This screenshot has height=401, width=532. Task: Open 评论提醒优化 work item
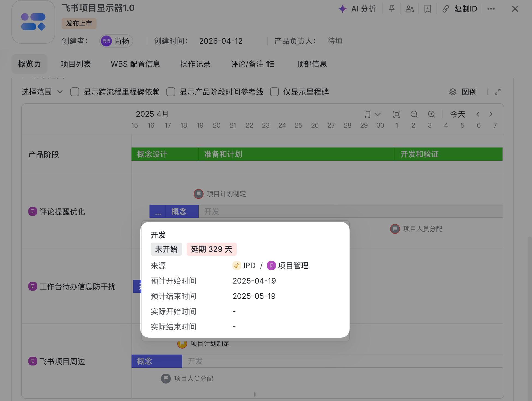point(62,212)
